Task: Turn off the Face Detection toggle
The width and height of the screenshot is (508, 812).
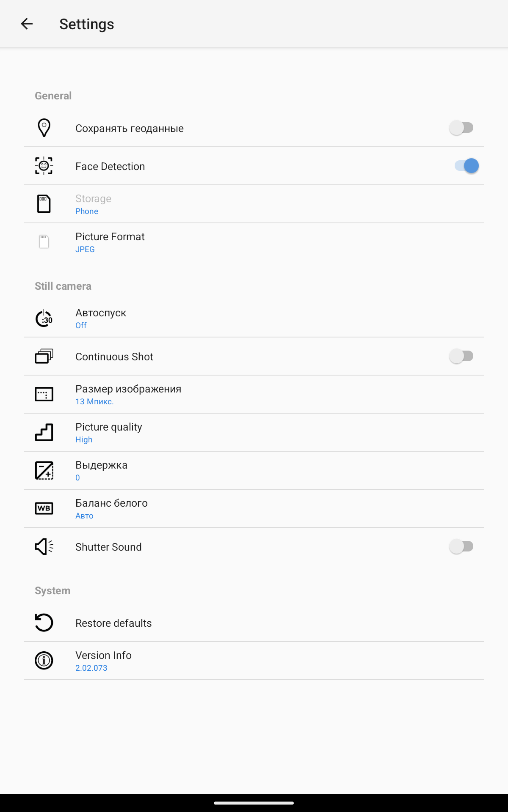Action: pos(467,166)
